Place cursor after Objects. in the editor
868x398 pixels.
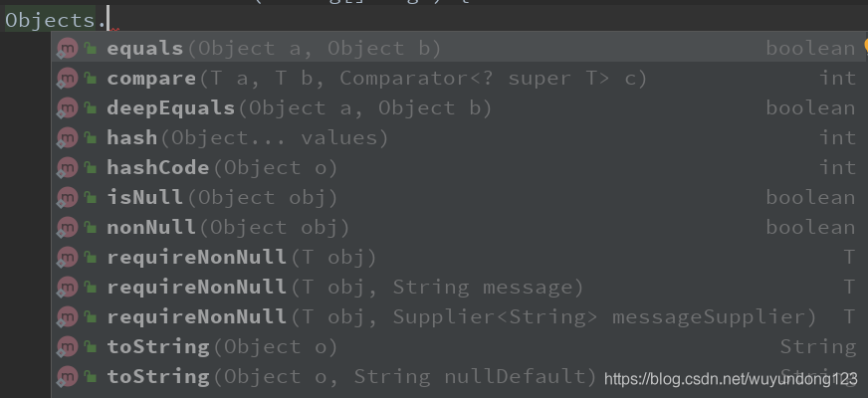[108, 20]
